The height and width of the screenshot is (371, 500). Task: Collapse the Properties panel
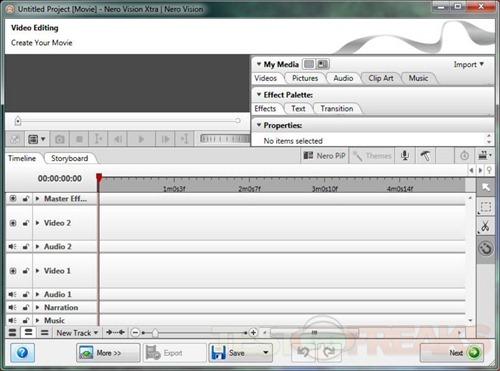tap(259, 125)
